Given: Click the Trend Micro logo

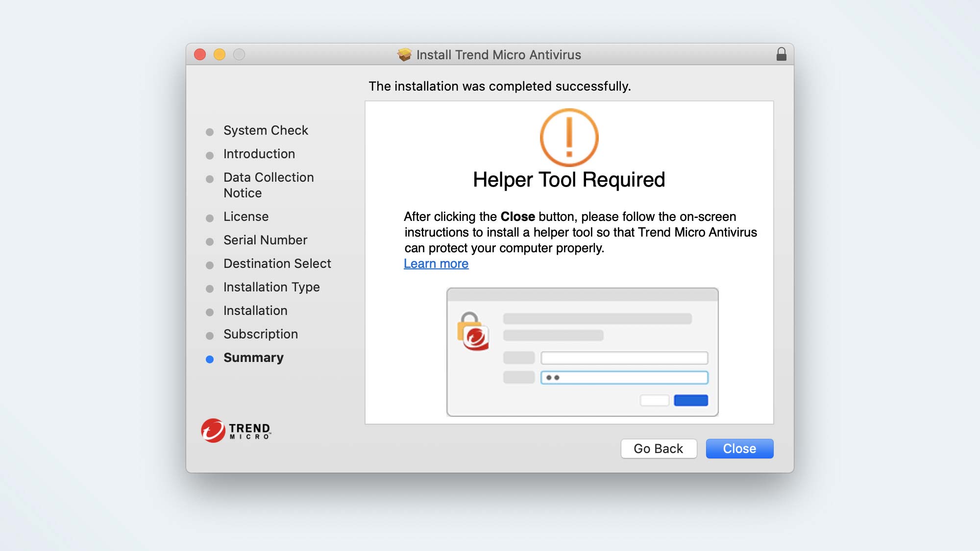Looking at the screenshot, I should pyautogui.click(x=236, y=431).
